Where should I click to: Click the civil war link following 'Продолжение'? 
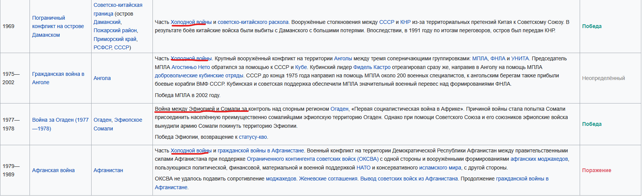coord(352,183)
